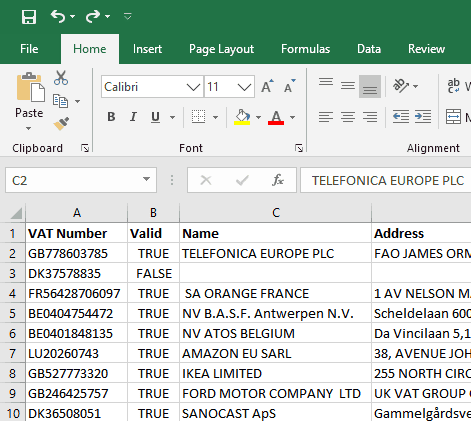Click the Paste clipboard icon
Viewport: 471px width, 421px height.
30,87
